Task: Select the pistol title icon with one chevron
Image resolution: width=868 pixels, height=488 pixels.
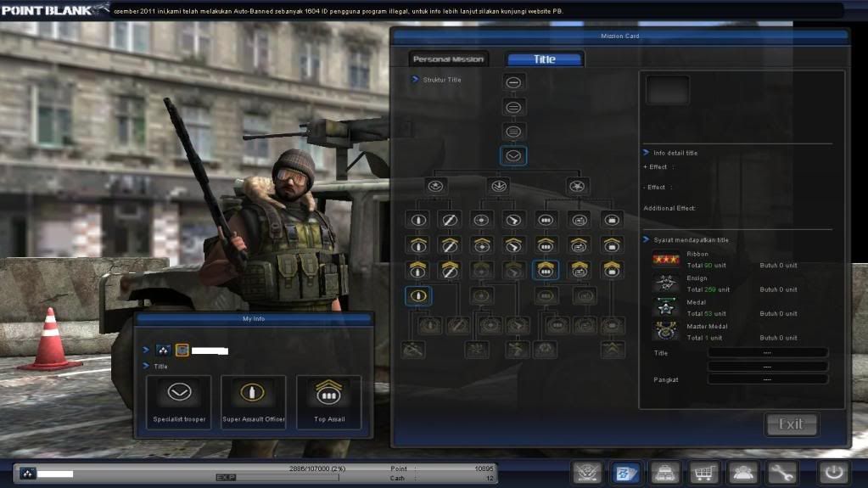Action: [x=513, y=244]
